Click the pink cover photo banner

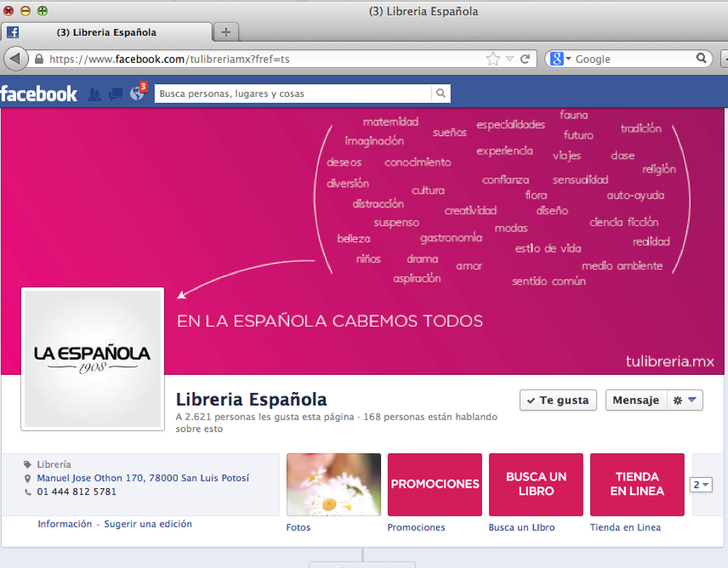(x=362, y=242)
